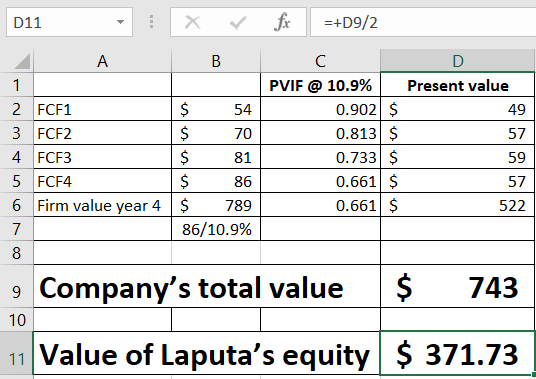The image size is (536, 379).
Task: Select column B header
Action: 216,61
